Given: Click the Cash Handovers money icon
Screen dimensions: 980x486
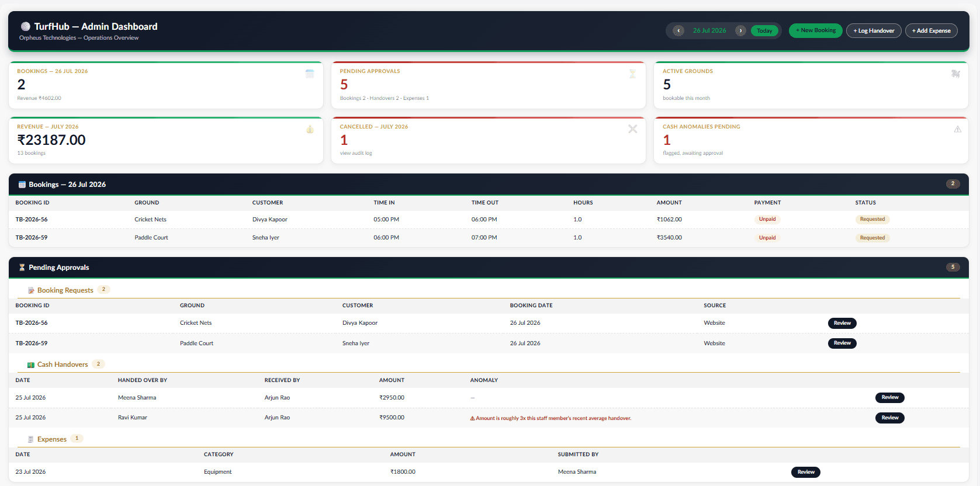Looking at the screenshot, I should (x=31, y=364).
